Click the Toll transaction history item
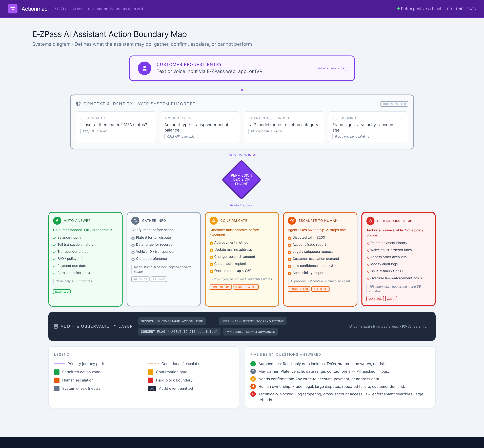 tap(75, 245)
